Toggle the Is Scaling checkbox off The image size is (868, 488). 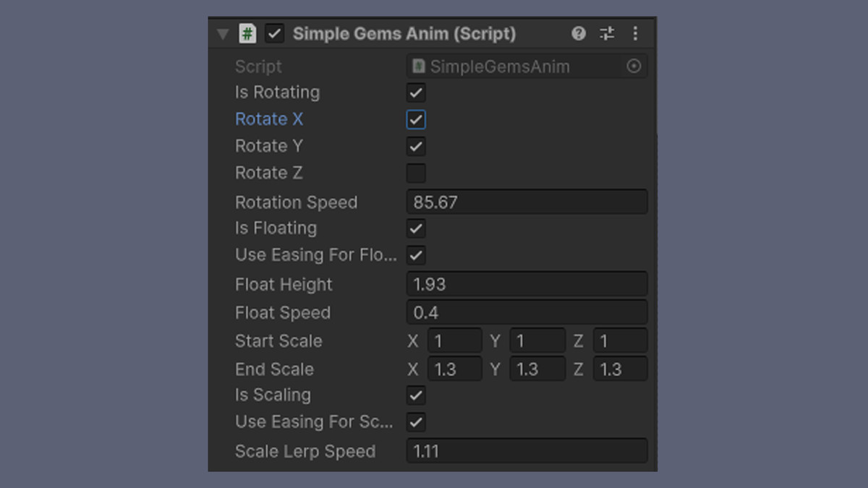(x=416, y=395)
